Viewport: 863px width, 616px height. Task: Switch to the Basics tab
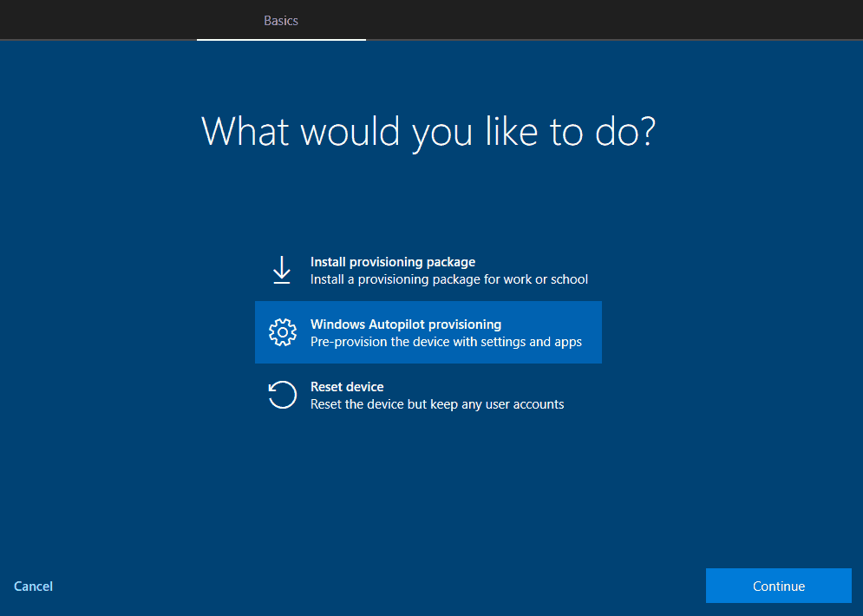pos(281,20)
